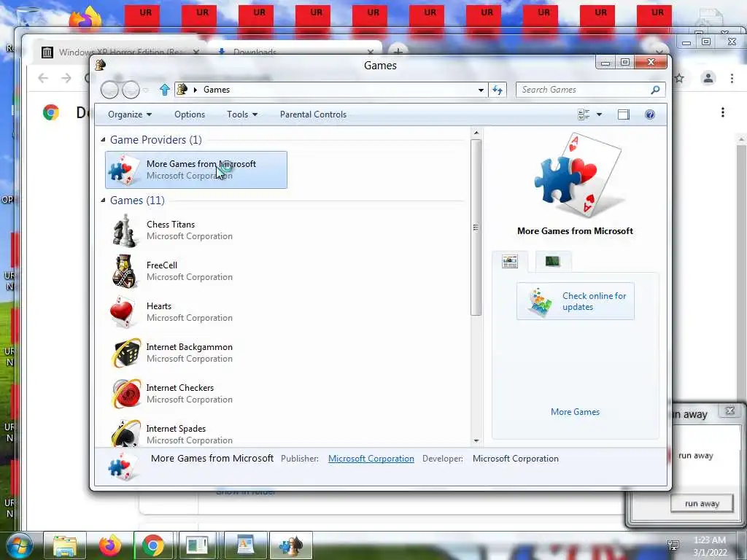This screenshot has width=747, height=560.
Task: Click the Games Explorer taskbar icon
Action: [291, 545]
